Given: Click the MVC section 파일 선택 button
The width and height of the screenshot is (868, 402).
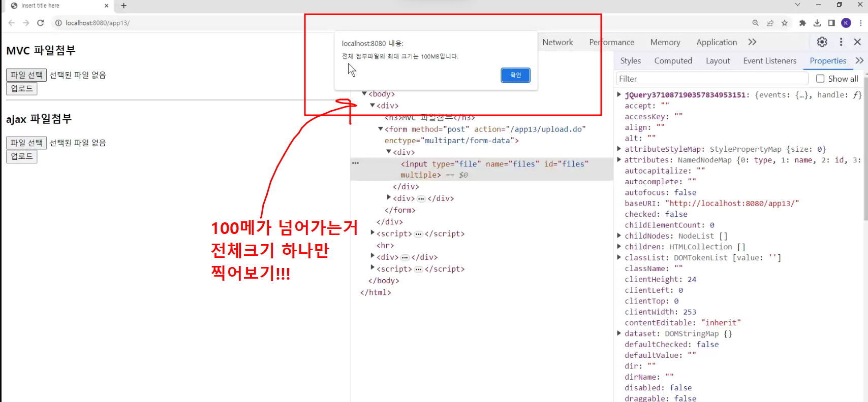Looking at the screenshot, I should click(26, 75).
